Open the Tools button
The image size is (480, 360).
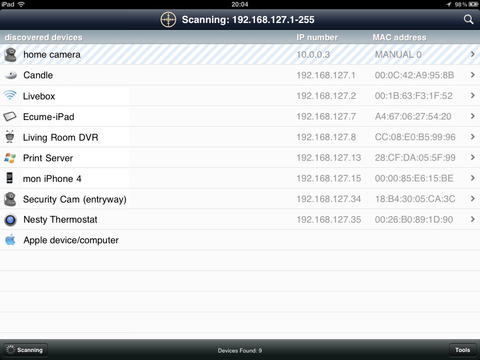click(x=462, y=350)
